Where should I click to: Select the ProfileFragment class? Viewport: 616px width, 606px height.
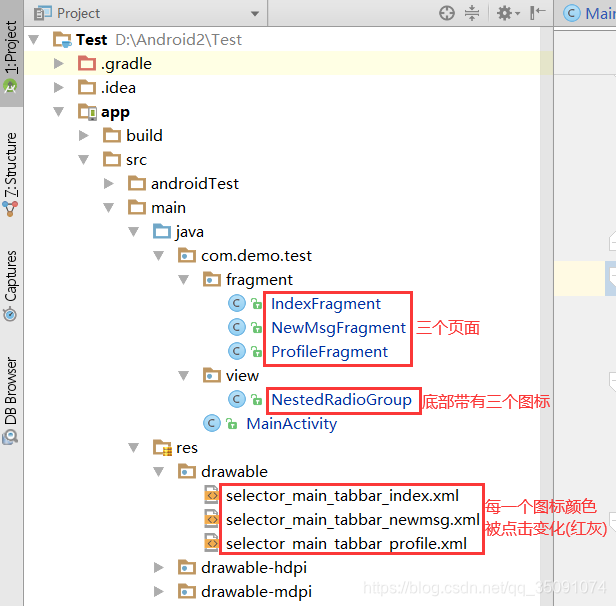(x=329, y=352)
